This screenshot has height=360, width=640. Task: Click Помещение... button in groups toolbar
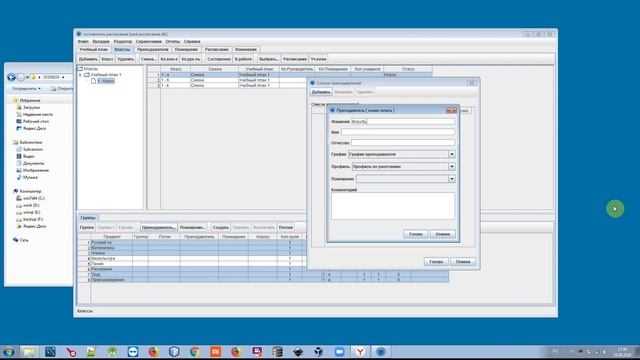[192, 227]
